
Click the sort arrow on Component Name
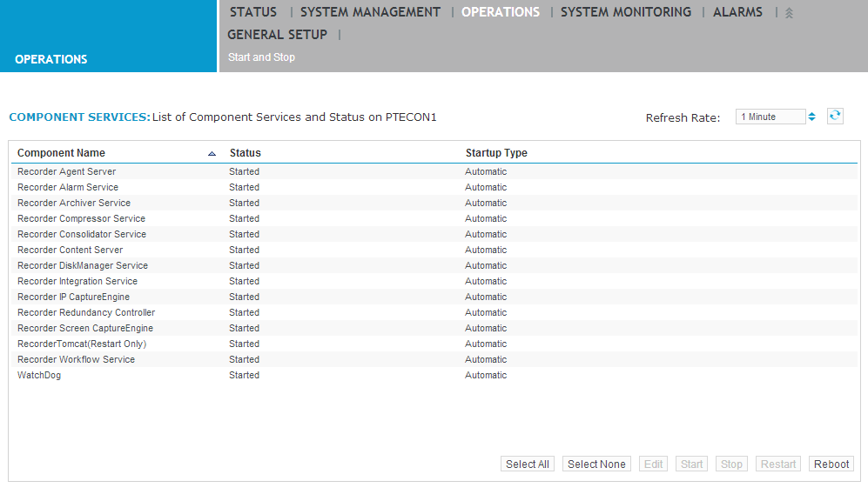point(211,152)
